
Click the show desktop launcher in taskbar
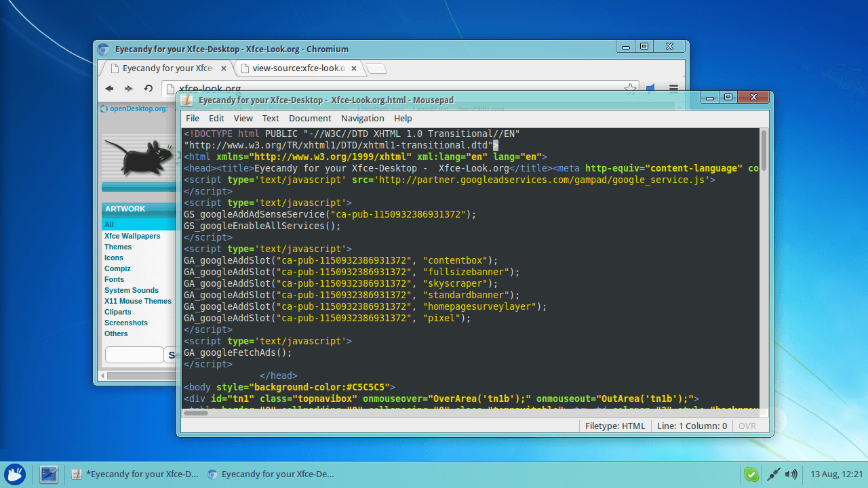49,474
